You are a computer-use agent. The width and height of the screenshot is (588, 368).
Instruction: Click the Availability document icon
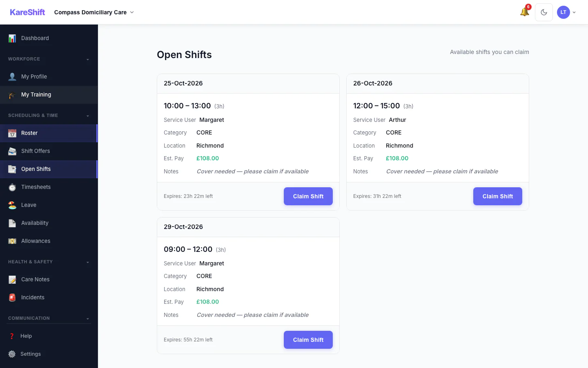point(12,223)
